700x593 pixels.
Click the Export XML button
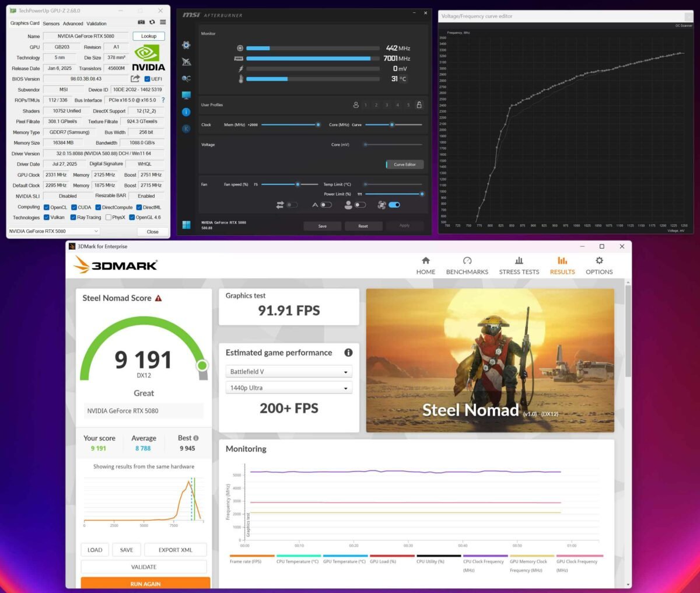175,550
